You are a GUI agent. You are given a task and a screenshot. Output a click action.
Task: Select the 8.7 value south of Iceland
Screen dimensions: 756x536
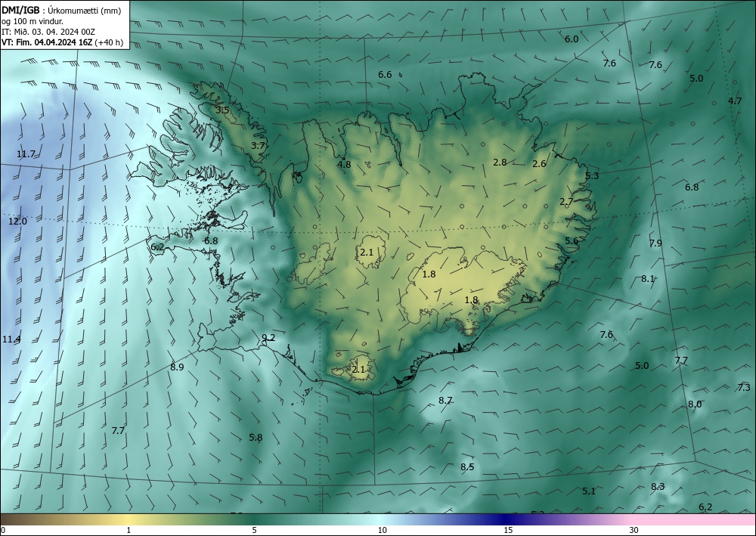445,400
